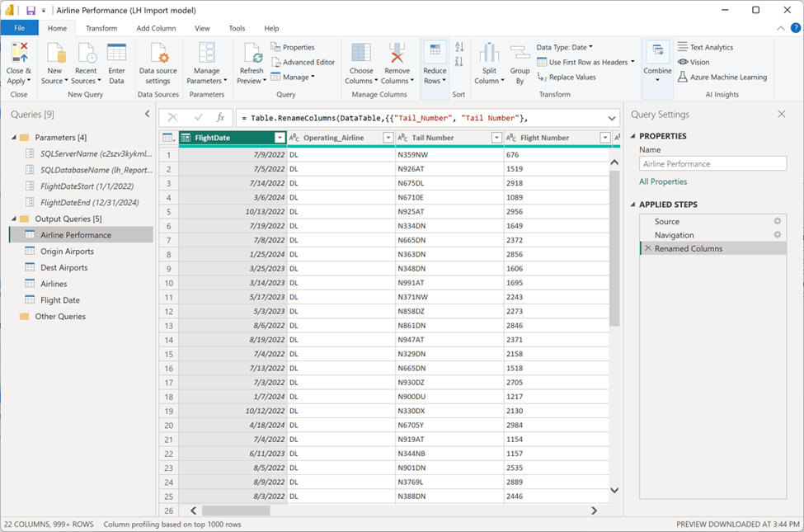Switch to the View tab
The width and height of the screenshot is (804, 532).
pos(202,28)
